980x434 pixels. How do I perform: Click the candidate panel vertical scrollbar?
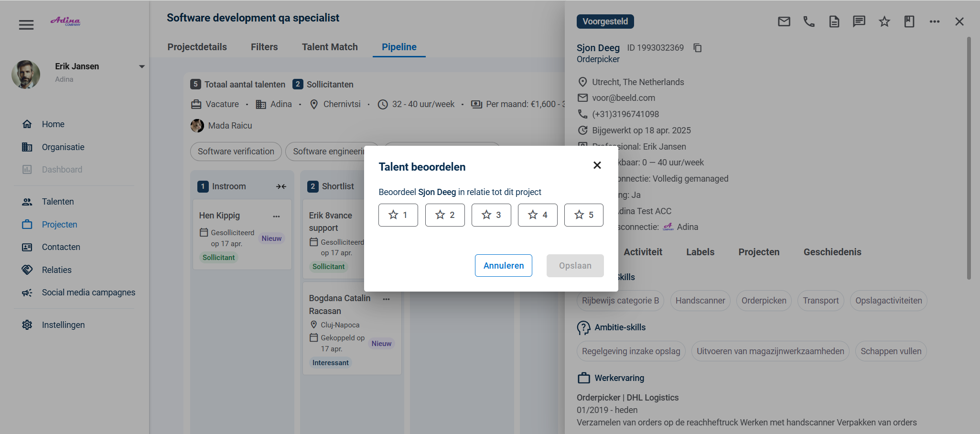[969, 158]
